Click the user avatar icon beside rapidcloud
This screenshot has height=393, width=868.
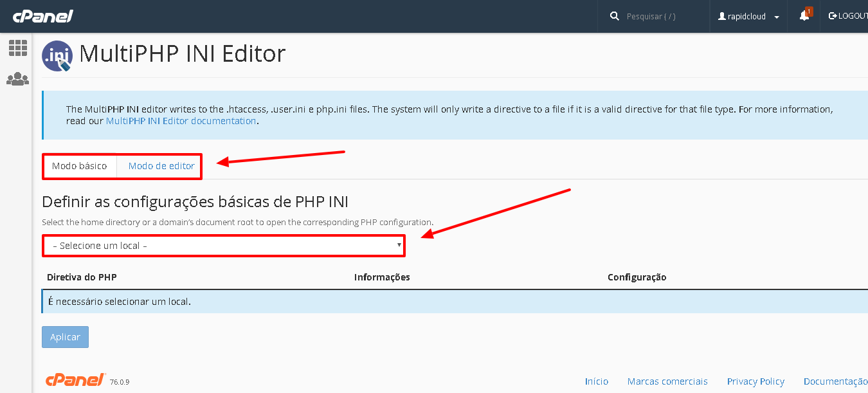click(x=722, y=17)
